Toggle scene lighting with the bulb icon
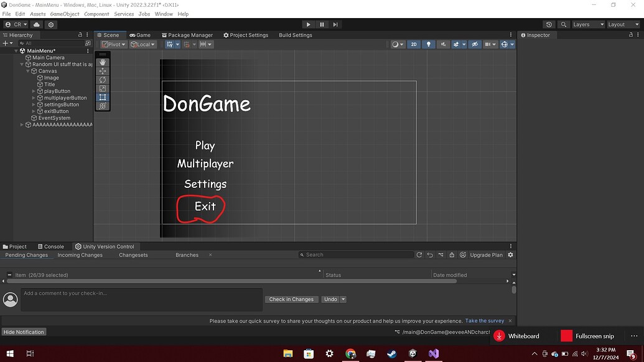This screenshot has width=644, height=362. [428, 44]
